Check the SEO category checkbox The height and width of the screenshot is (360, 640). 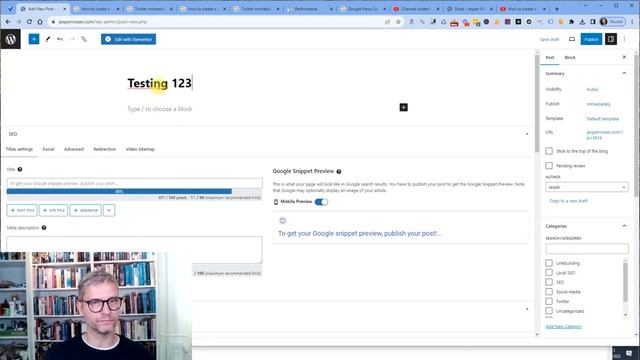click(549, 282)
